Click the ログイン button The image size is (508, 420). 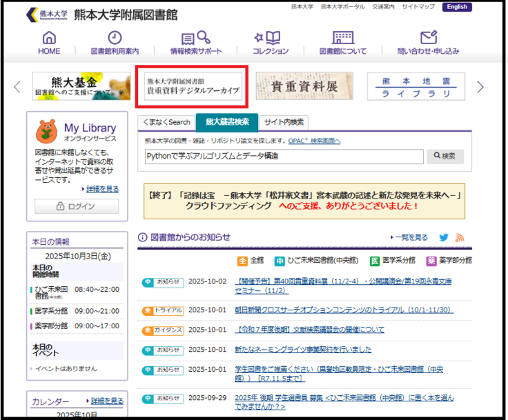click(x=77, y=206)
